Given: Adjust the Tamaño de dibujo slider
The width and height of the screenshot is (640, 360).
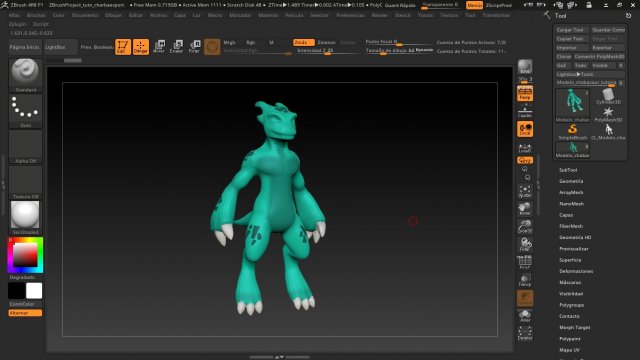Looking at the screenshot, I should (x=399, y=51).
